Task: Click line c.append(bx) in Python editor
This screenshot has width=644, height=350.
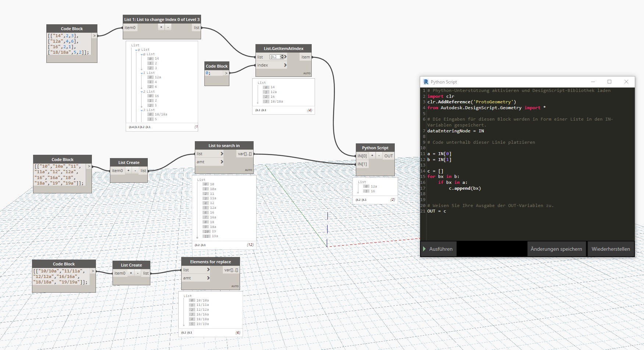Action: click(x=465, y=188)
